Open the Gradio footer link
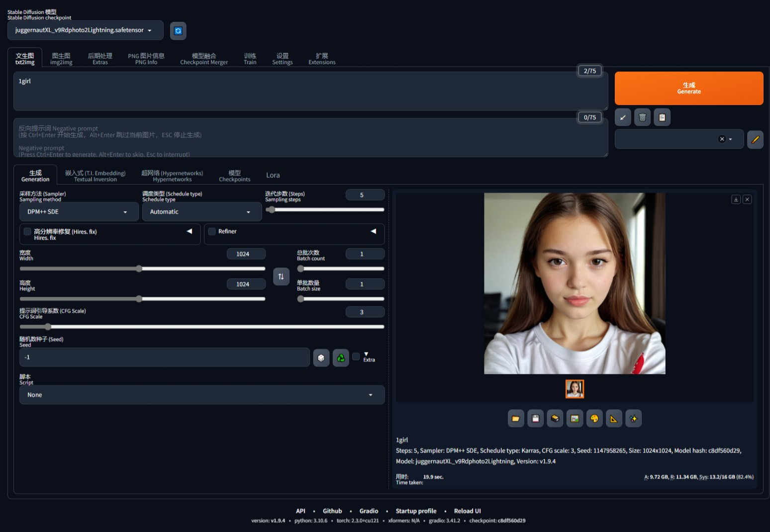 369,511
